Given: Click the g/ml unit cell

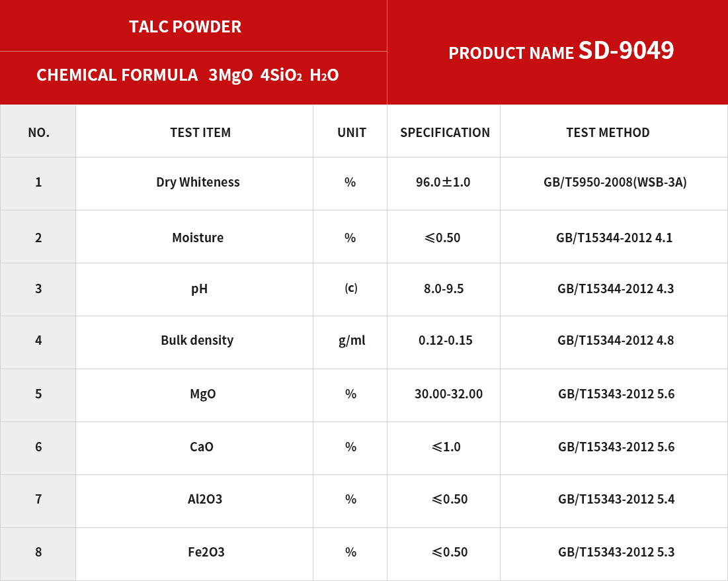Looking at the screenshot, I should 352,340.
